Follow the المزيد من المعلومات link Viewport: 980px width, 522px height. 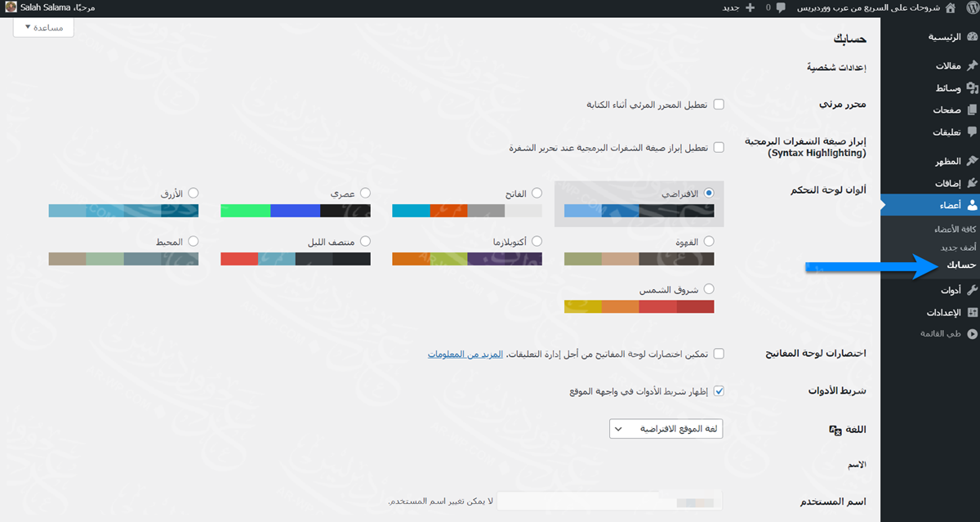coord(465,354)
